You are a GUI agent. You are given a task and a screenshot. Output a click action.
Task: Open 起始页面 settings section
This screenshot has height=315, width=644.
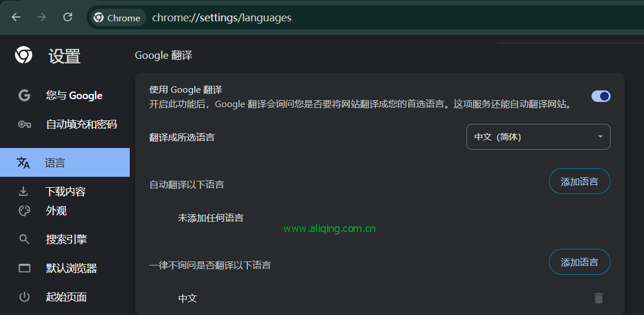65,297
